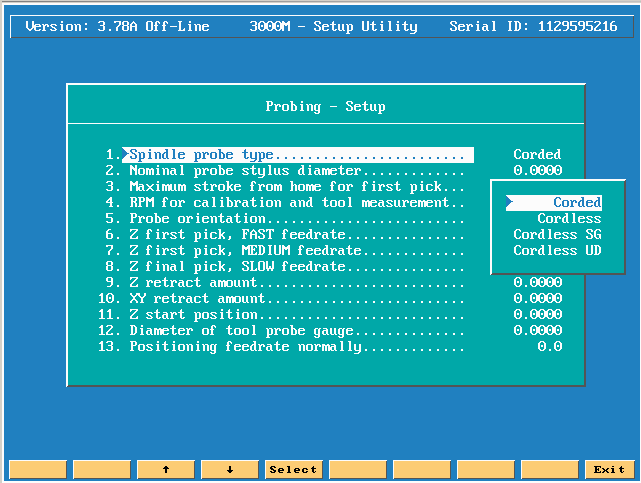Select Z start position row
This screenshot has height=483, width=641.
(281, 314)
